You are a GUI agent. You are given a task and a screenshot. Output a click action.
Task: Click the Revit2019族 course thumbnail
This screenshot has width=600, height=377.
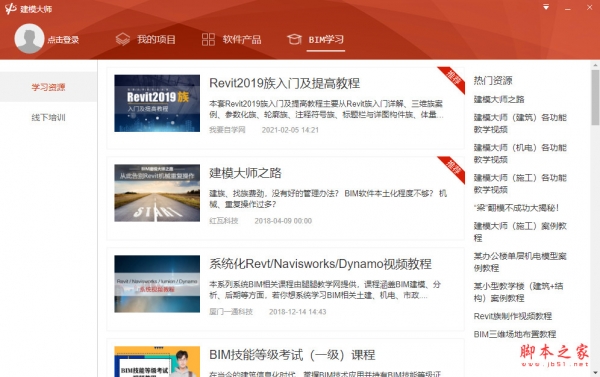[157, 103]
